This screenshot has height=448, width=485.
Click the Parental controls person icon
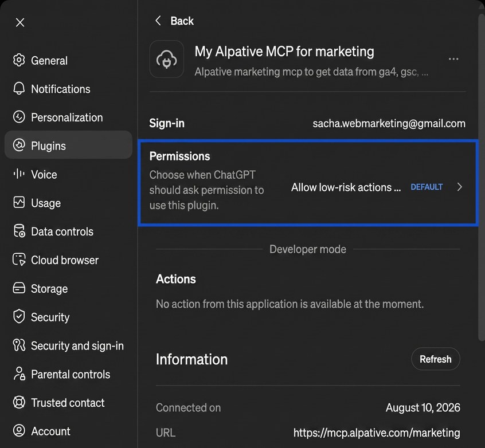(x=19, y=374)
